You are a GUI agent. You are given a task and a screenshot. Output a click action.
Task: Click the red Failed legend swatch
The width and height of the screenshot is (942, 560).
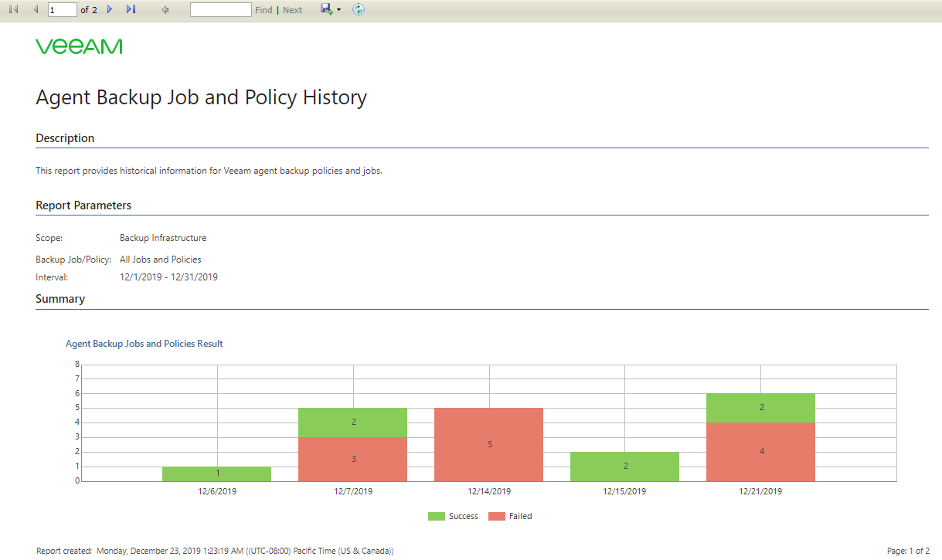[x=497, y=516]
